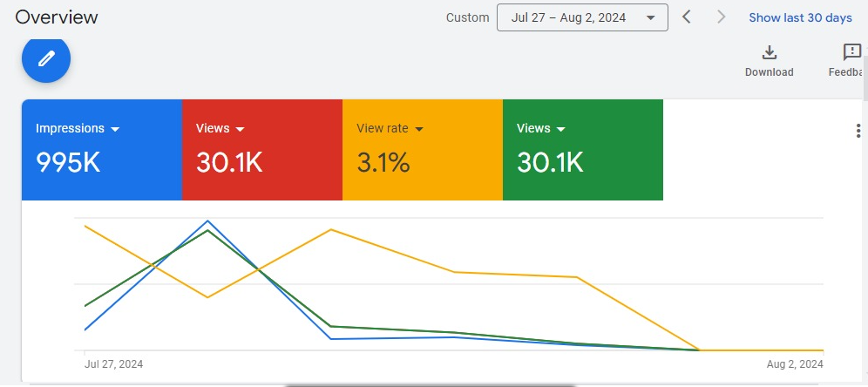Select the 3.1% value in the yellow tile
Viewport: 868px width, 387px height.
(383, 162)
